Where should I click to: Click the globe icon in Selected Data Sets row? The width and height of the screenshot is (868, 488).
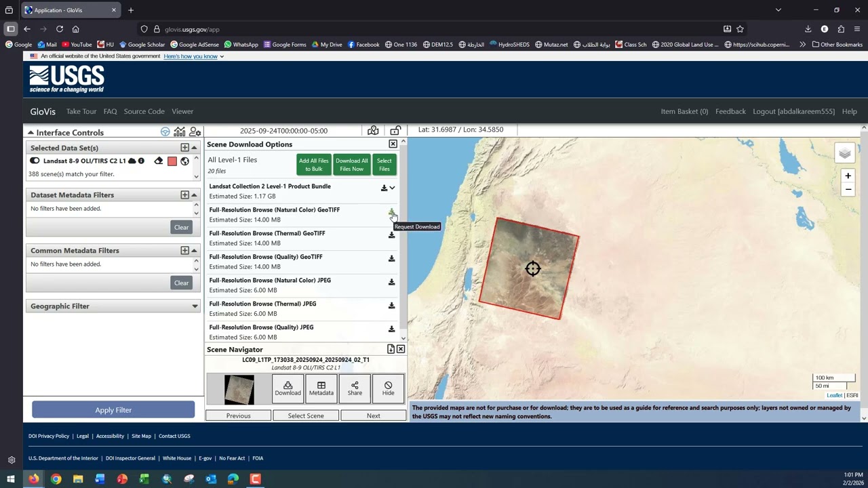184,161
